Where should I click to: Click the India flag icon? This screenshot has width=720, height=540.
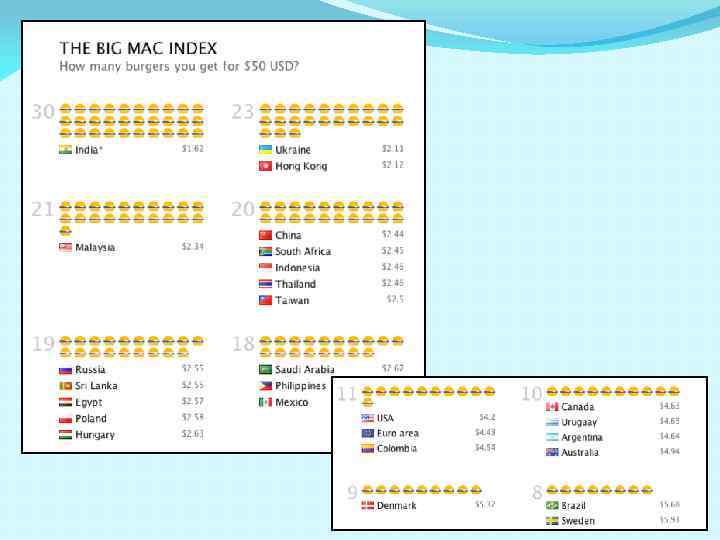65,150
